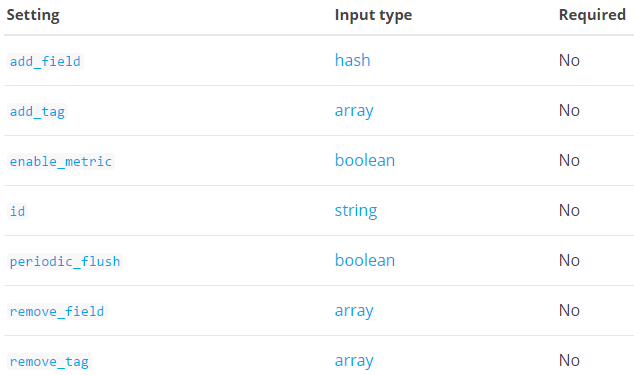Click the hash input type link
The height and width of the screenshot is (375, 634).
point(353,60)
